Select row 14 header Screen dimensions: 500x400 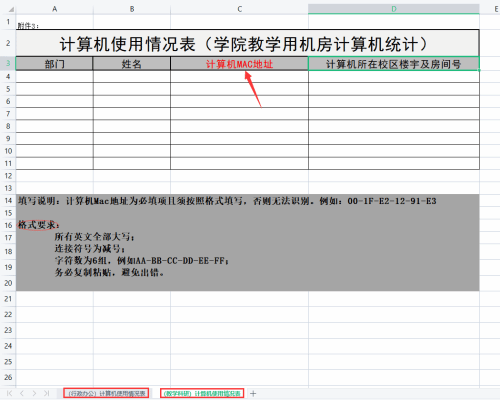click(8, 201)
